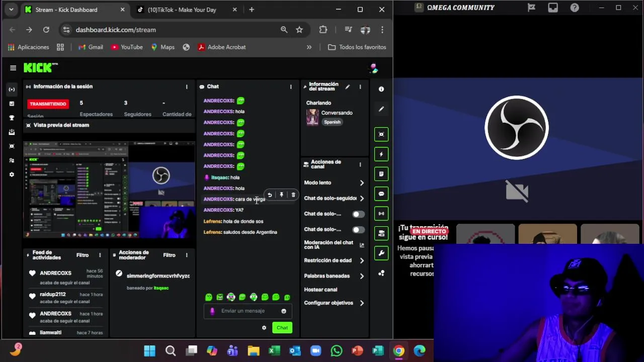Open the Chrome extensions puzzle icon
The image size is (644, 362).
[323, 30]
